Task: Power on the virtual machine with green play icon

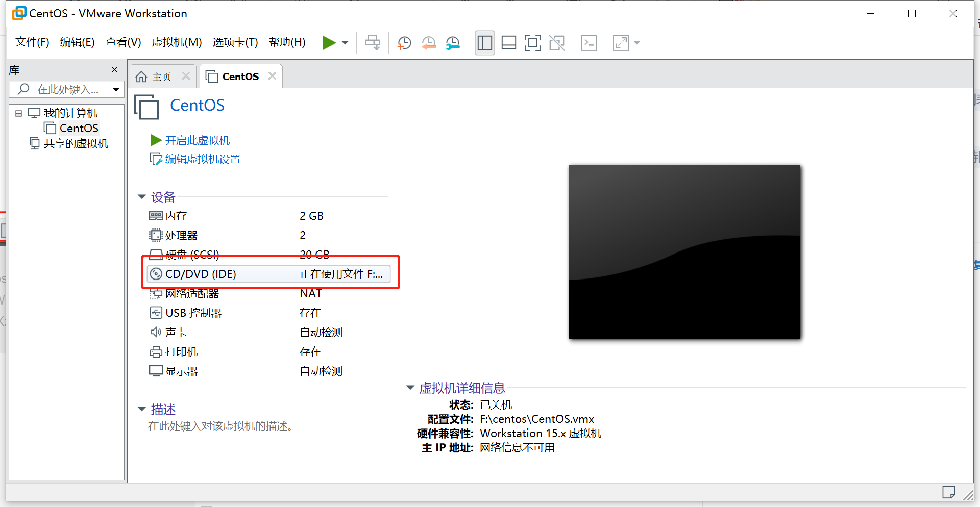Action: tap(328, 43)
